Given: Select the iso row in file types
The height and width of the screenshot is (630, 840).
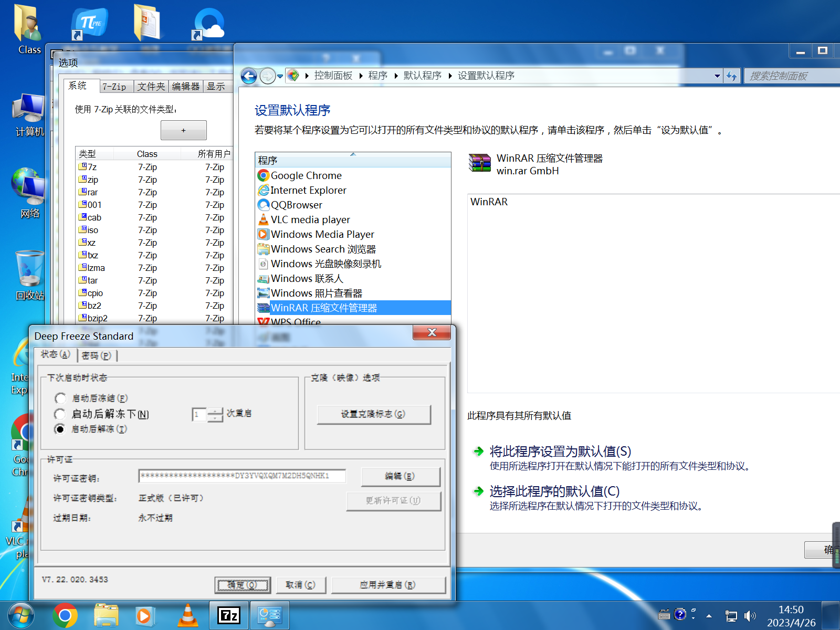Looking at the screenshot, I should pos(154,230).
